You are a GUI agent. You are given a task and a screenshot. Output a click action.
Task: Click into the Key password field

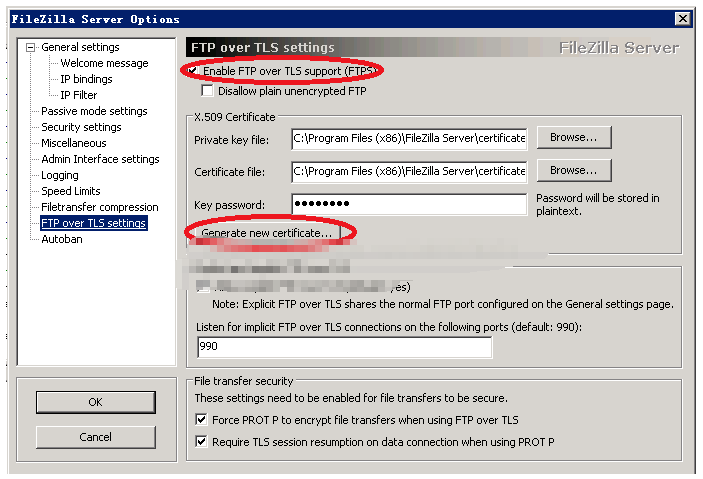pos(408,205)
